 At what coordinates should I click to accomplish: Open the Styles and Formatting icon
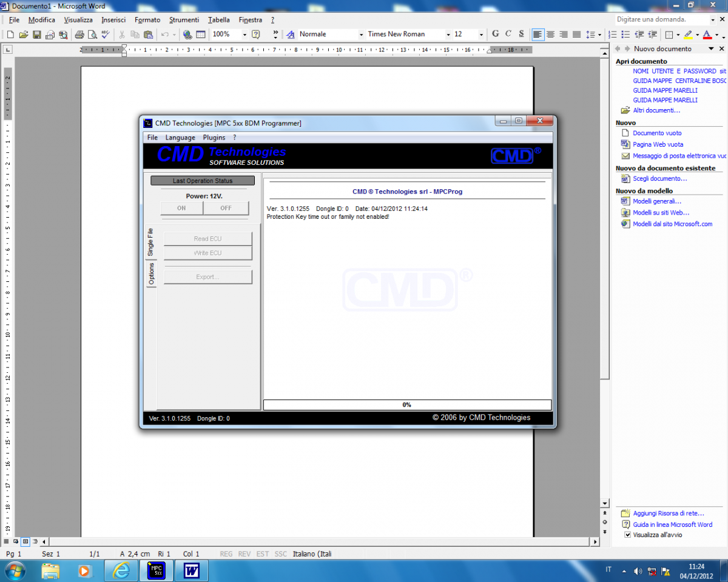coord(291,35)
